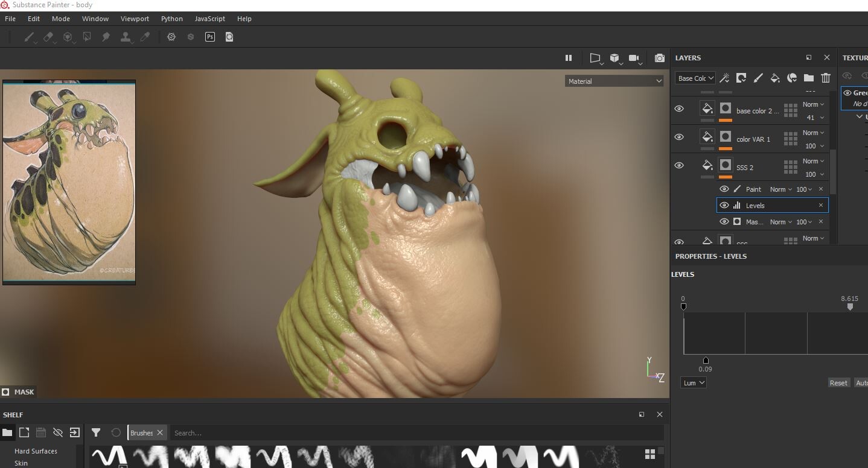Add an effect with the magic wand icon
Viewport: 868px width, 468px height.
[x=724, y=78]
